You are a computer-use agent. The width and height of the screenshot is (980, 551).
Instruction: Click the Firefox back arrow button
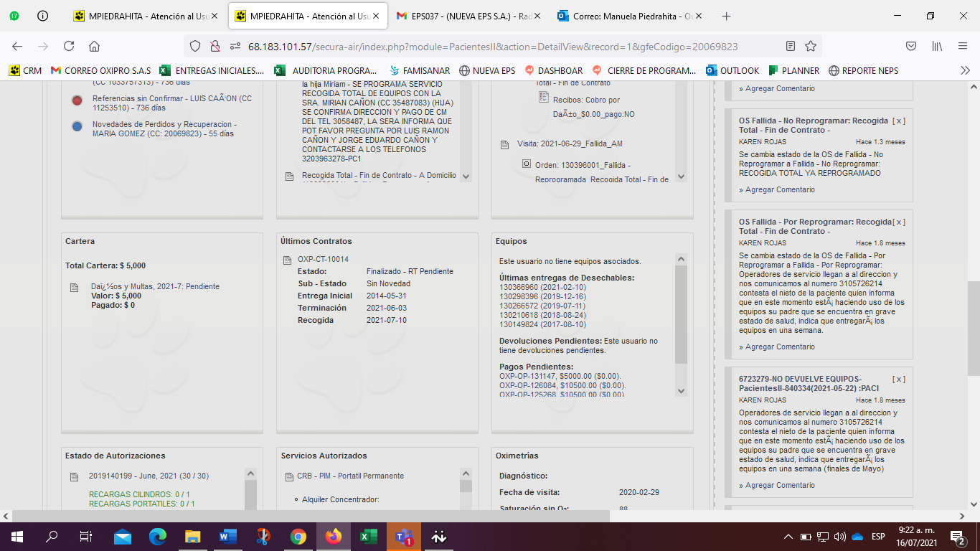coord(17,46)
